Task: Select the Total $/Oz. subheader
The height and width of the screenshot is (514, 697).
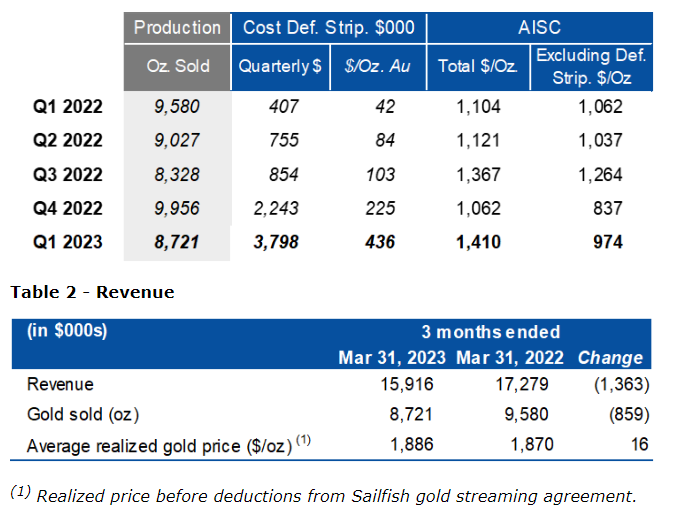Action: [476, 67]
